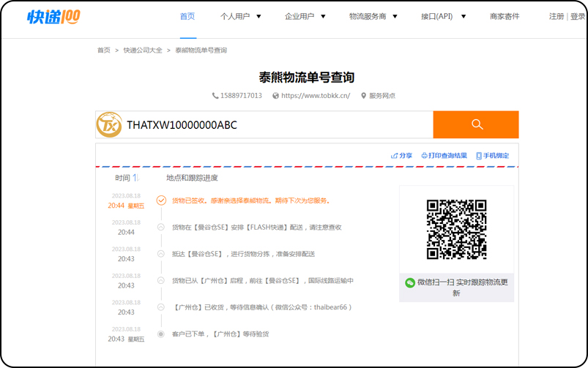
Task: Click 泰熊物流单号查询 breadcrumb
Action: 201,50
